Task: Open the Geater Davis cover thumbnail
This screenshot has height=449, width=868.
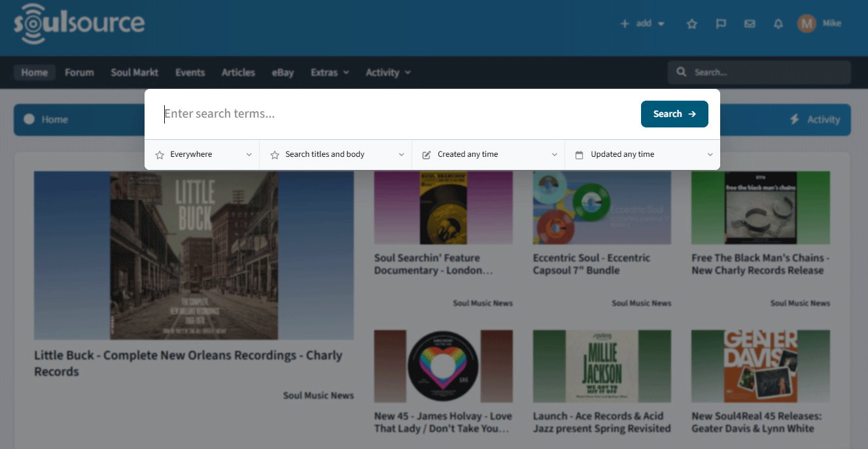Action: tap(761, 366)
